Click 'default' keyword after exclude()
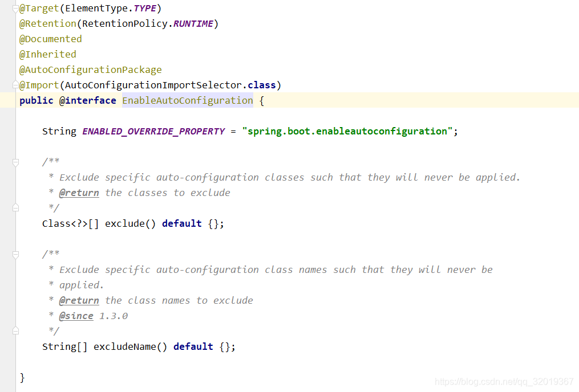 (182, 223)
